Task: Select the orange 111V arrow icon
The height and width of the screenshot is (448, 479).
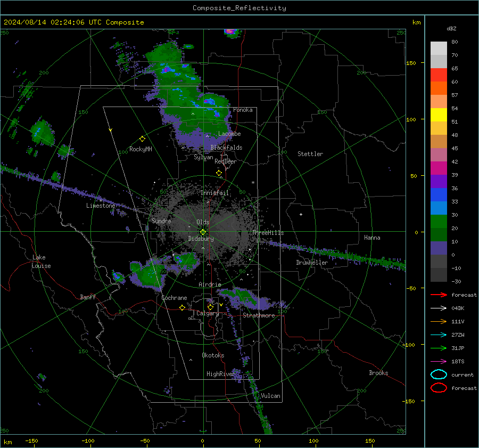Action: pos(439,321)
